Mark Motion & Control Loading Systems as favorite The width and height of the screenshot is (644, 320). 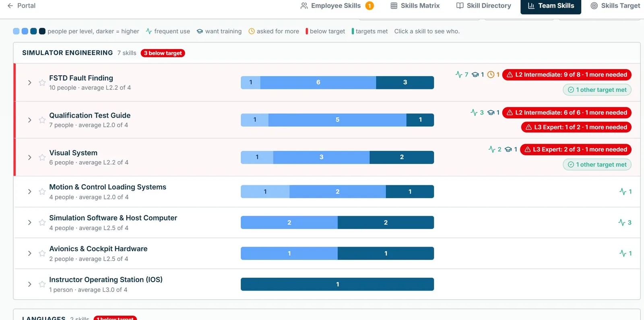pos(42,191)
